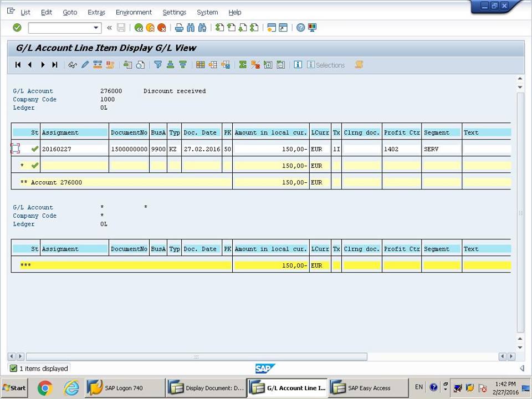Viewport: 532px width, 399px height.
Task: Click the Select Layout icon
Action: coord(213,65)
